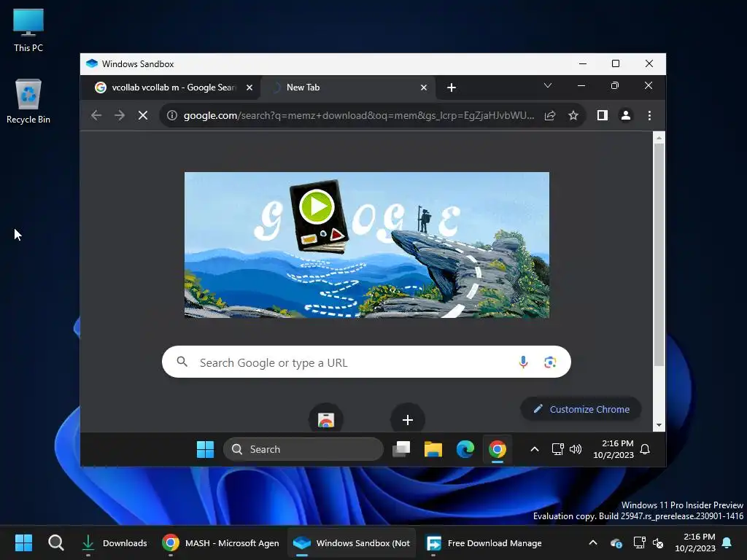Click host OneDrive cloud tray icon
Screen dimensions: 747x560
point(616,542)
